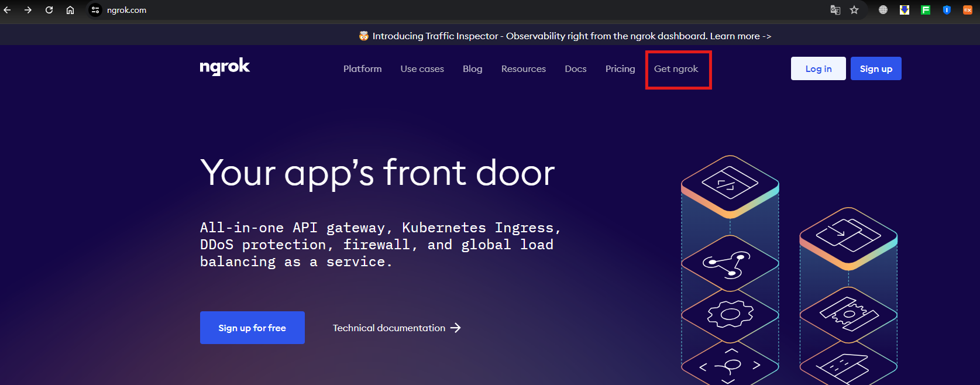The width and height of the screenshot is (980, 385).
Task: Open the Resources menu
Action: [x=524, y=68]
